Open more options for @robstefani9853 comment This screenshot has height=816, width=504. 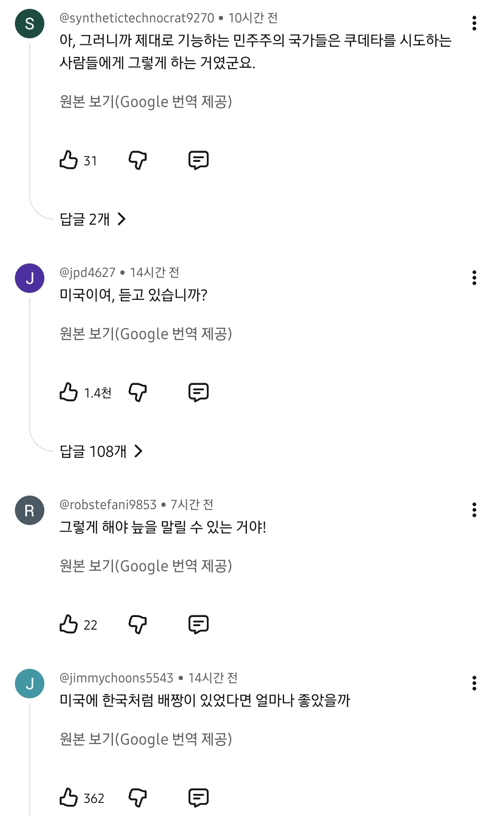pyautogui.click(x=474, y=510)
